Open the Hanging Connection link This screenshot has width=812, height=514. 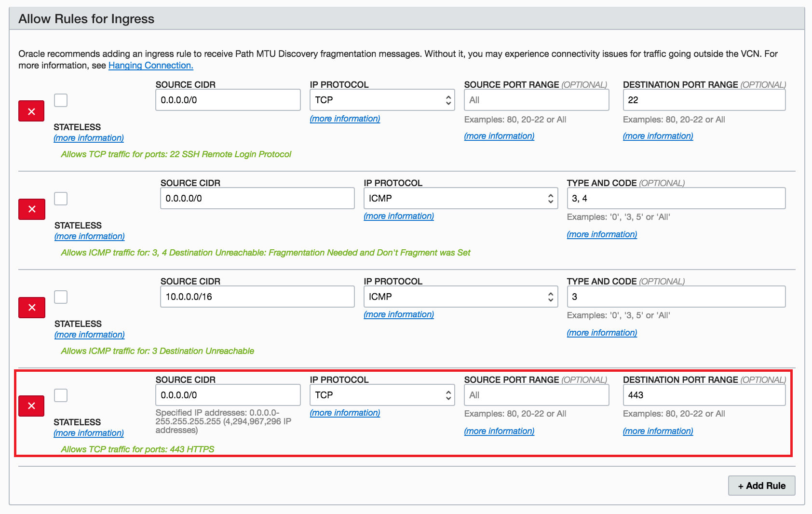point(150,65)
